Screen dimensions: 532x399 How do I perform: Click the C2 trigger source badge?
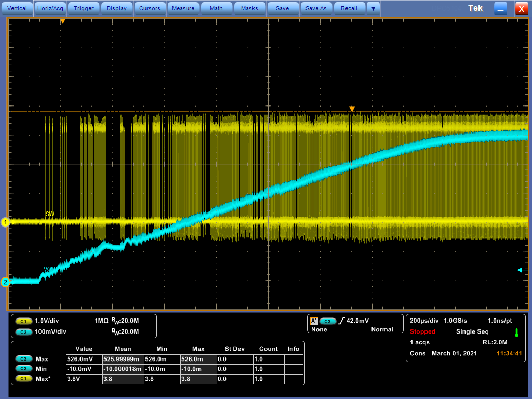point(327,321)
